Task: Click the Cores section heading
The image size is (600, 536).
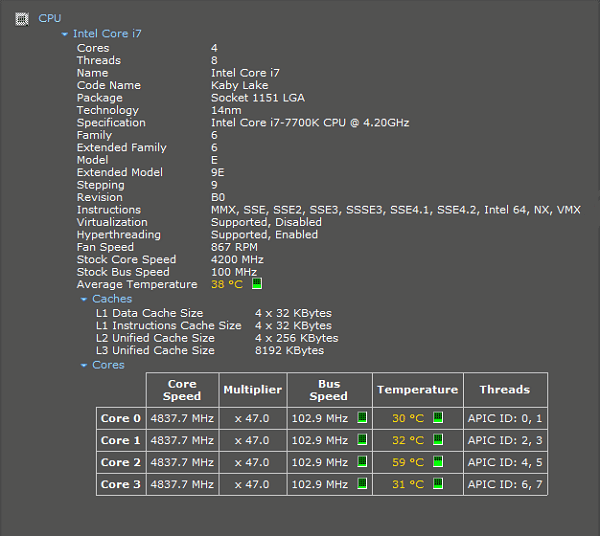Action: (x=108, y=365)
